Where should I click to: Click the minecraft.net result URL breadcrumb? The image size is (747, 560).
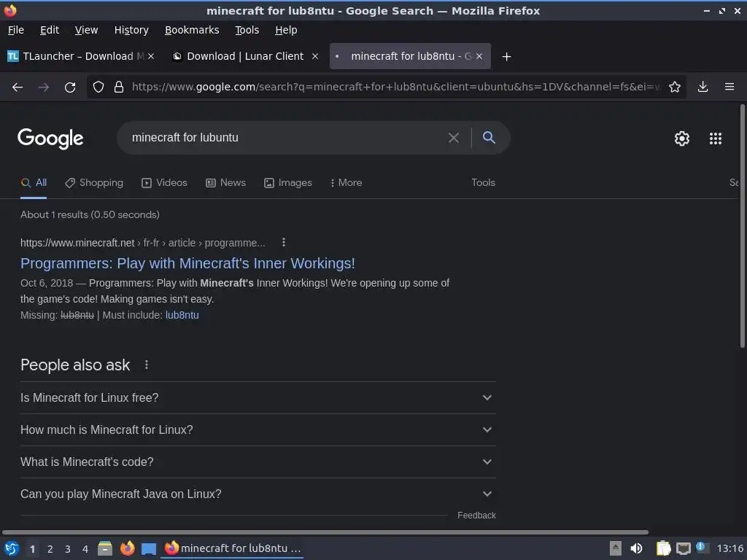142,243
